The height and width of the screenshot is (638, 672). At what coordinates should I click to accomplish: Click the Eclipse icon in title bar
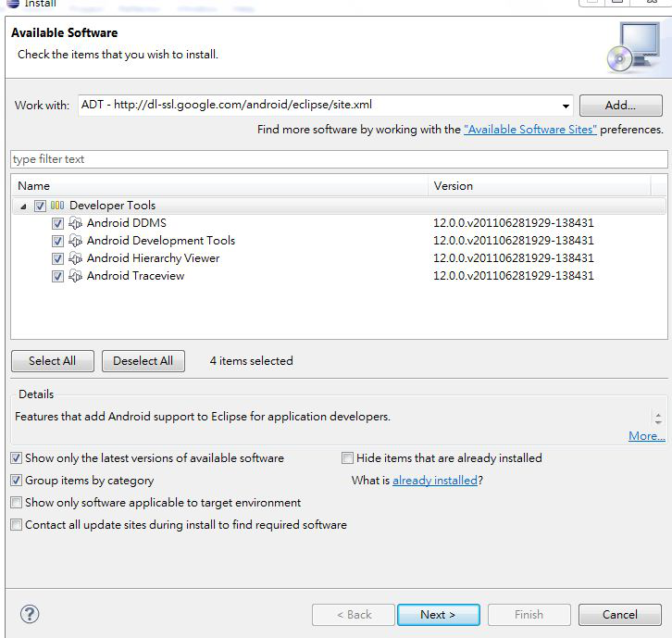[13, 4]
